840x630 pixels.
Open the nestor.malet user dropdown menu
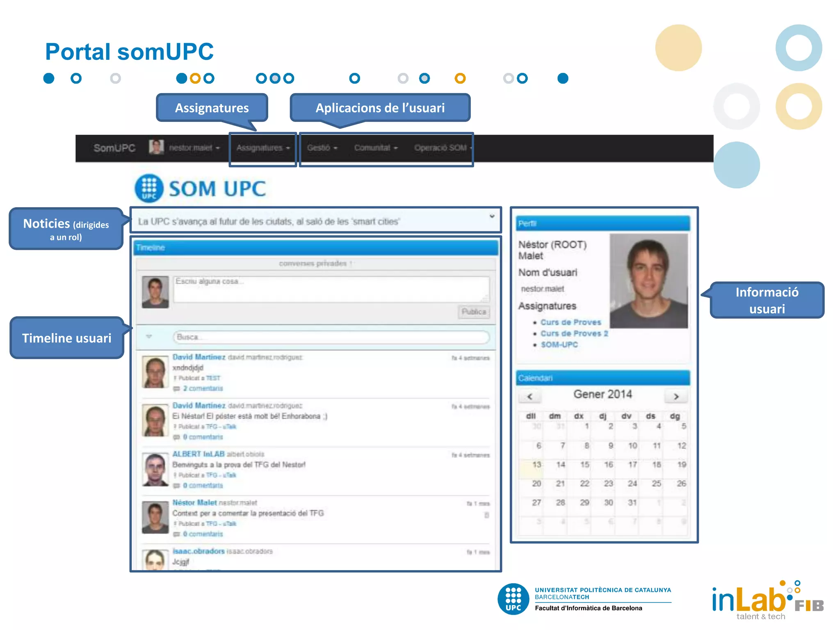[x=194, y=148]
